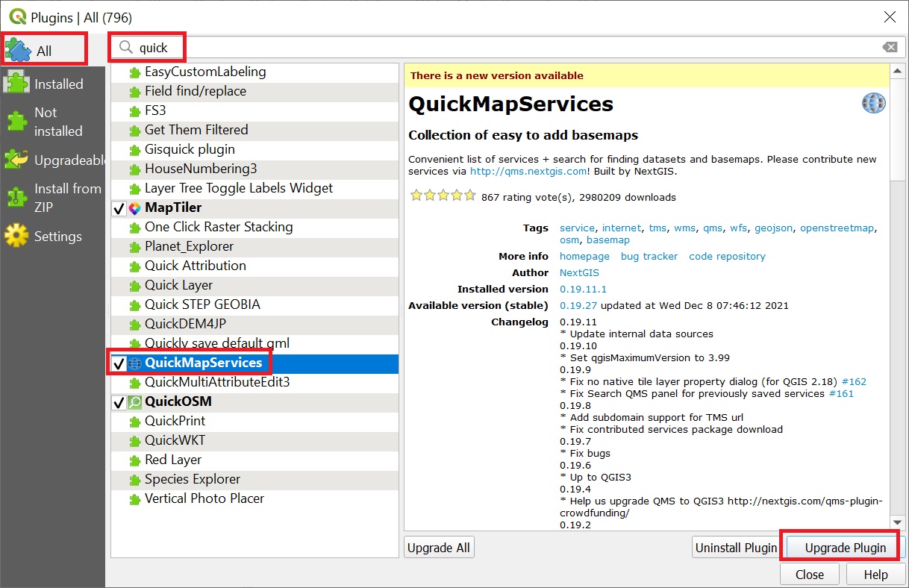This screenshot has width=909, height=588.
Task: Select Layer Tree Toggle Labels Widget
Action: [254, 188]
